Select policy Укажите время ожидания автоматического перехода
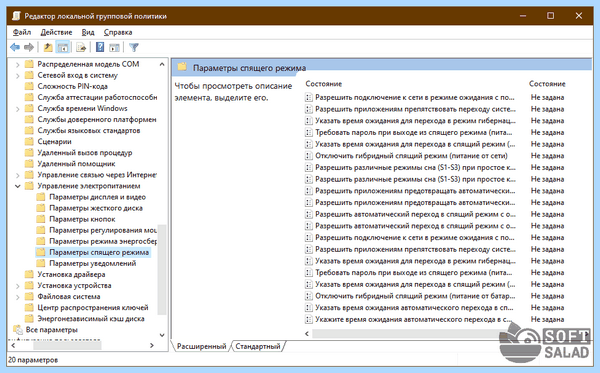 pyautogui.click(x=414, y=319)
